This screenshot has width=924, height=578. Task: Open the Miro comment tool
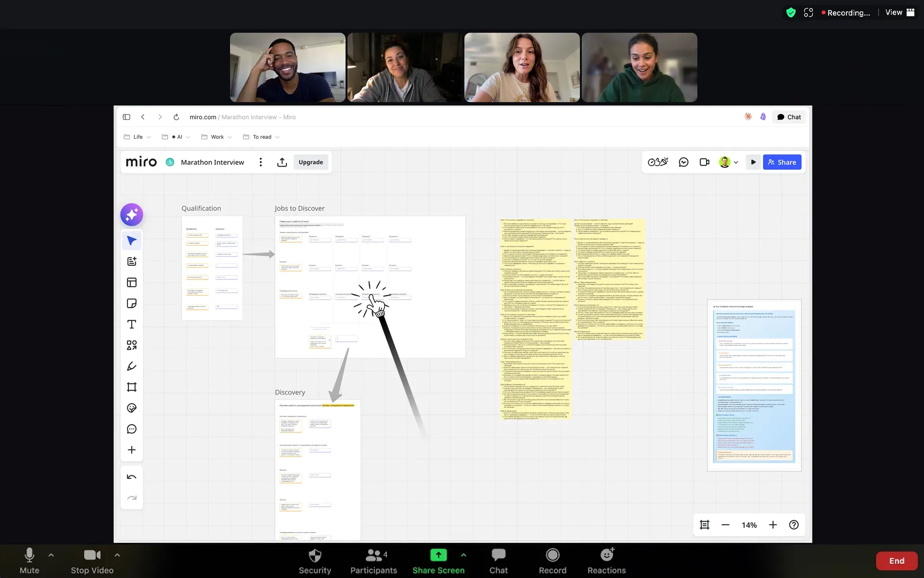click(x=131, y=429)
